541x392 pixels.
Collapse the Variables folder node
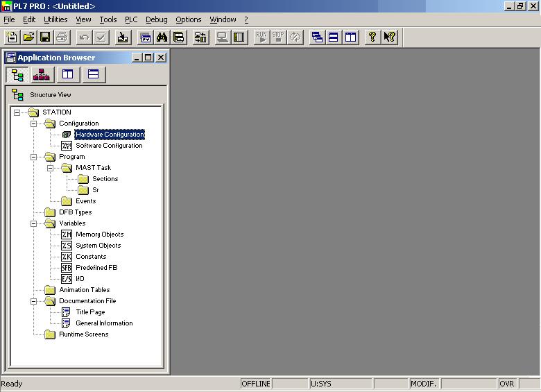pyautogui.click(x=33, y=223)
